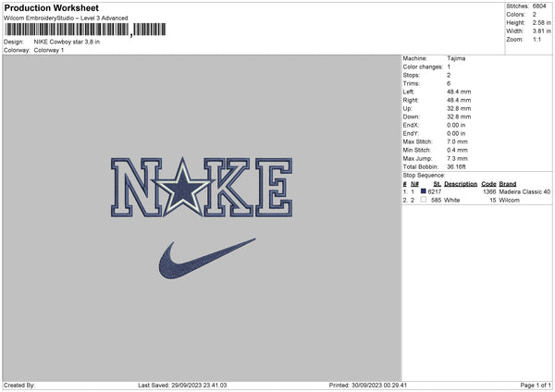The height and width of the screenshot is (392, 555).
Task: Click the 'Colorway 1' value
Action: click(49, 50)
